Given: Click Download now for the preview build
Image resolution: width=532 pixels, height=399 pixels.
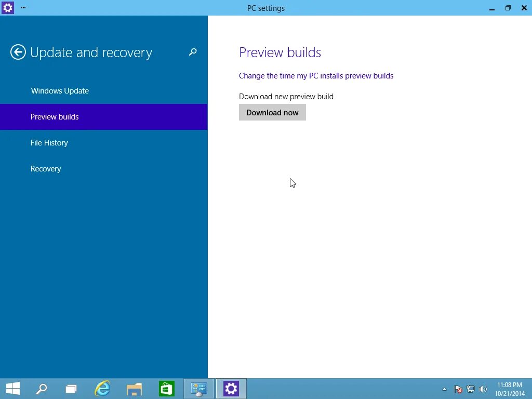Looking at the screenshot, I should (x=272, y=112).
